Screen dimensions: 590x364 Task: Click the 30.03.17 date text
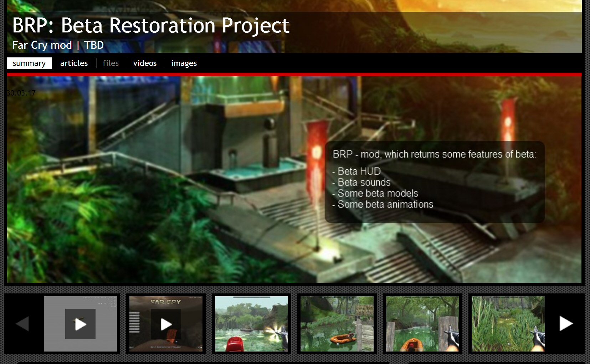[21, 93]
